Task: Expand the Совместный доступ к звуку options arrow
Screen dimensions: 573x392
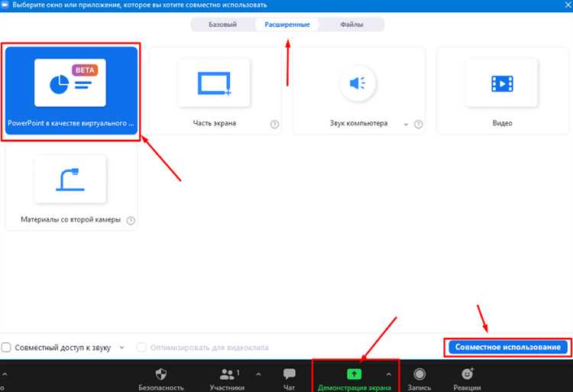Action: (x=121, y=348)
